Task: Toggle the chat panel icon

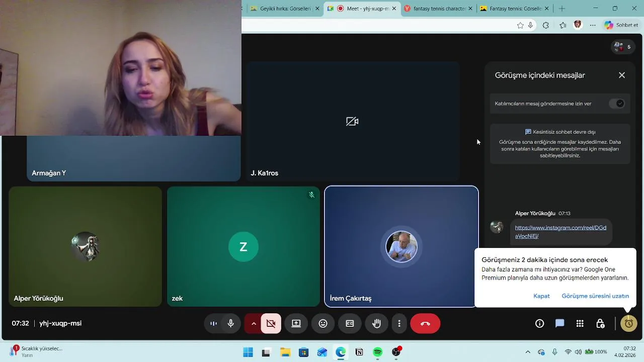Action: [560, 324]
